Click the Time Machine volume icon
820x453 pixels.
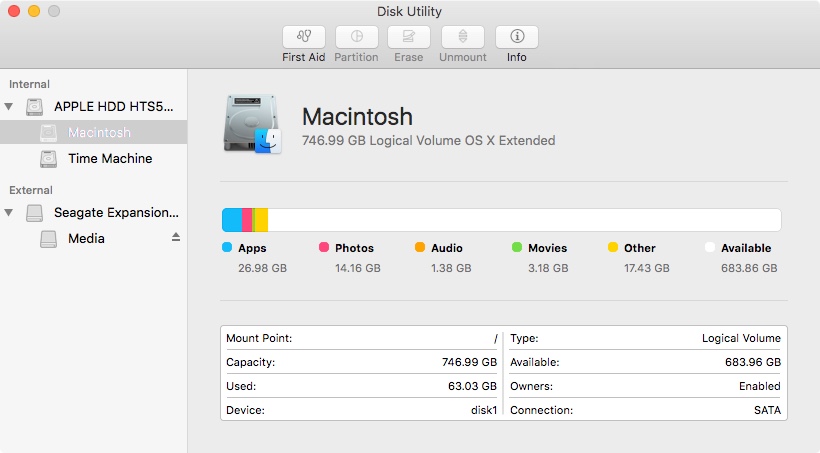[x=48, y=159]
